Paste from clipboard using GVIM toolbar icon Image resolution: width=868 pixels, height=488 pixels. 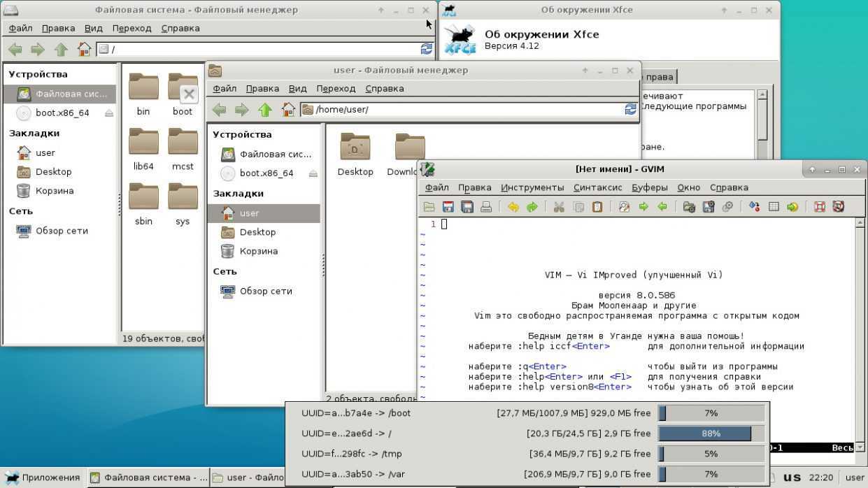pos(597,207)
